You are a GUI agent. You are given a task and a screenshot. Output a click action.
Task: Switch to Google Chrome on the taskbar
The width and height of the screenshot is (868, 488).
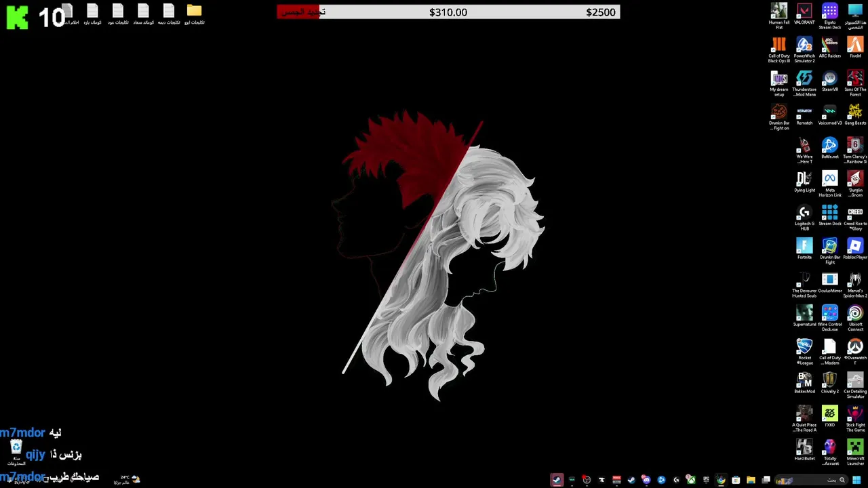click(721, 480)
